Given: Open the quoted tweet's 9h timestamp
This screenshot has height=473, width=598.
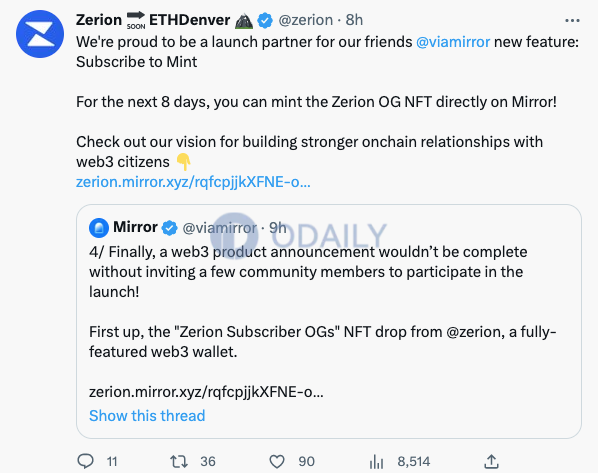Looking at the screenshot, I should point(278,228).
